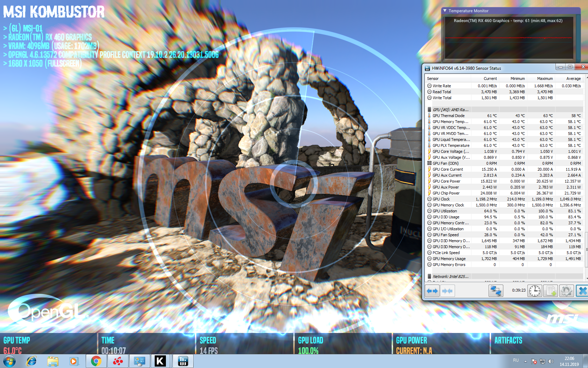588x368 pixels.
Task: Switch to HWiNFO64 in the taskbar
Action: (183, 361)
